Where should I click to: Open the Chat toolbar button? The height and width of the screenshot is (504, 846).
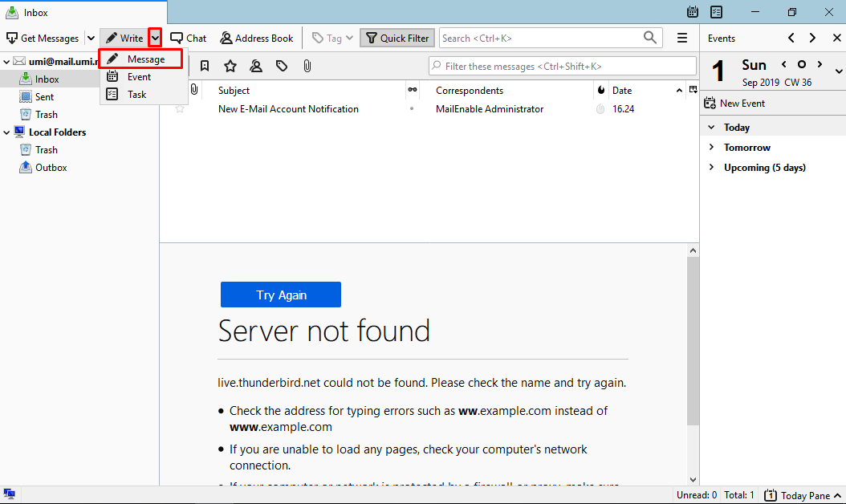[x=189, y=39]
